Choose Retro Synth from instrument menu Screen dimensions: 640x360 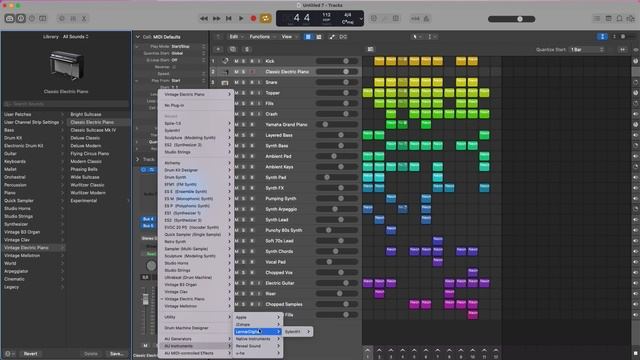pyautogui.click(x=196, y=242)
